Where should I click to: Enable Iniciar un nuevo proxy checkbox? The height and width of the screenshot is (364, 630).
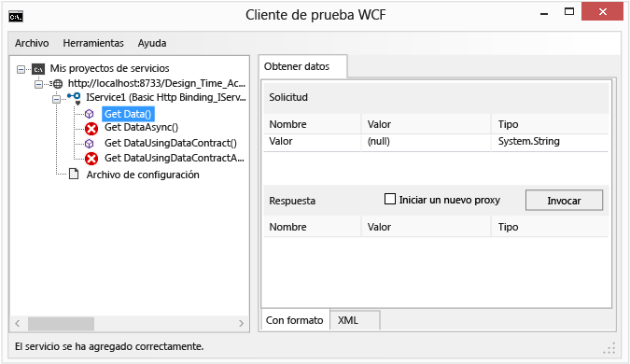(390, 200)
